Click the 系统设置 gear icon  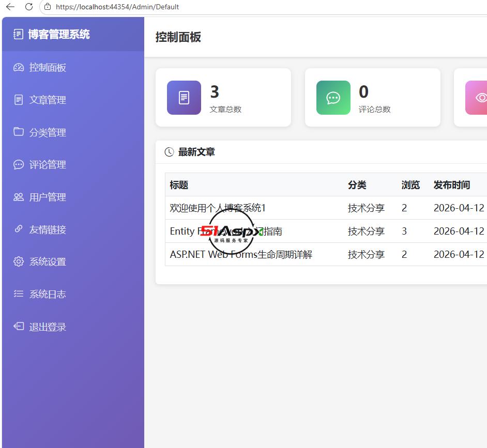[x=19, y=261]
